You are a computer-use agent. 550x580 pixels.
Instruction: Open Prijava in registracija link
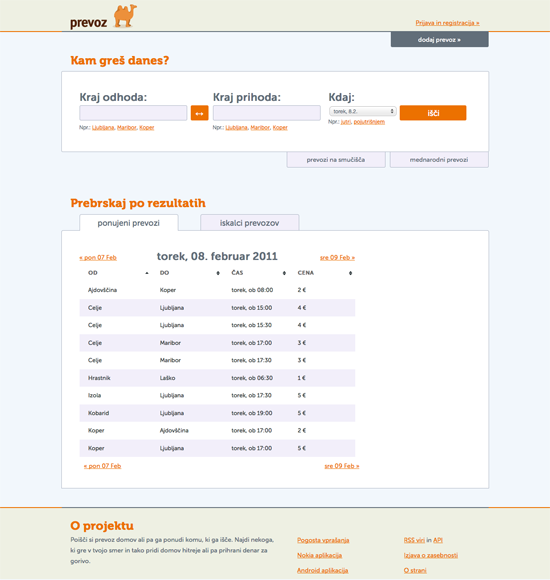coord(447,23)
